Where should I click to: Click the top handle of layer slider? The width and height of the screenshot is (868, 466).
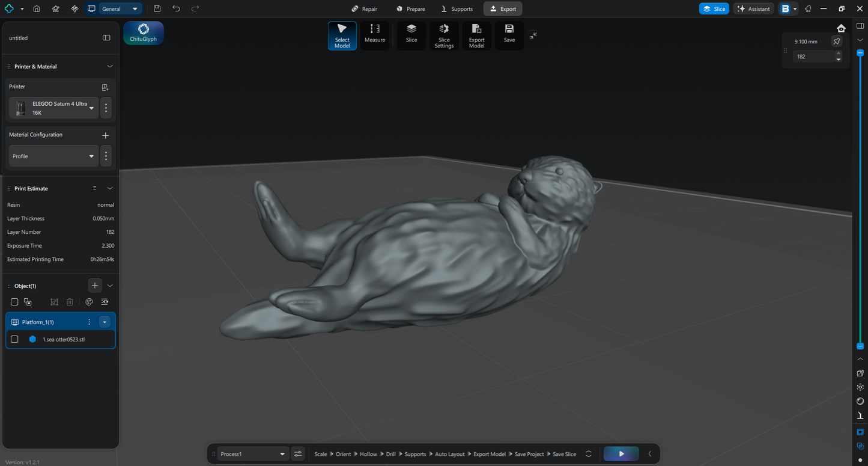coord(860,53)
